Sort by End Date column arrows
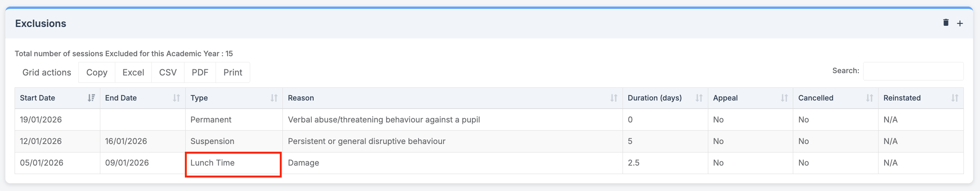 pos(176,98)
